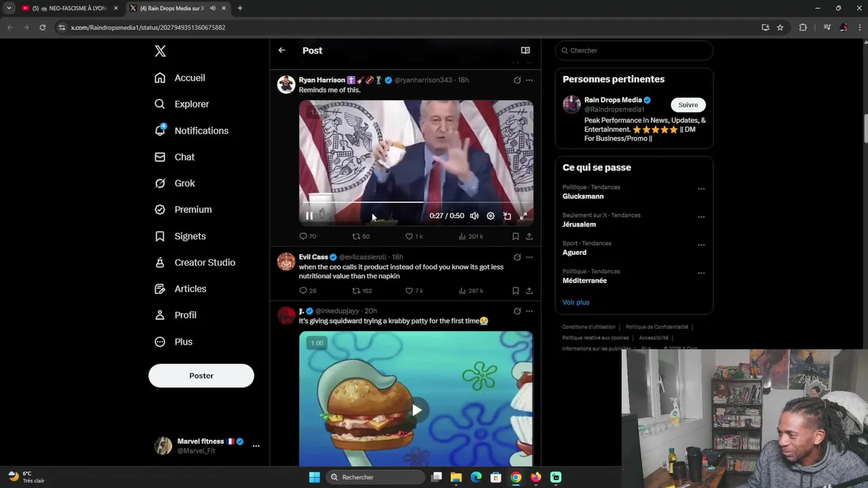Open Explorer in the sidebar
This screenshot has height=488, width=868.
coord(182,104)
